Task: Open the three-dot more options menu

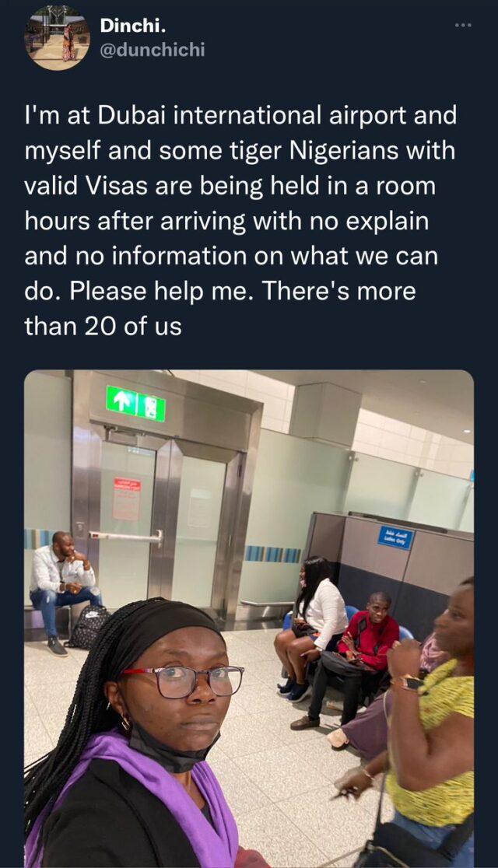Action: coord(462,25)
